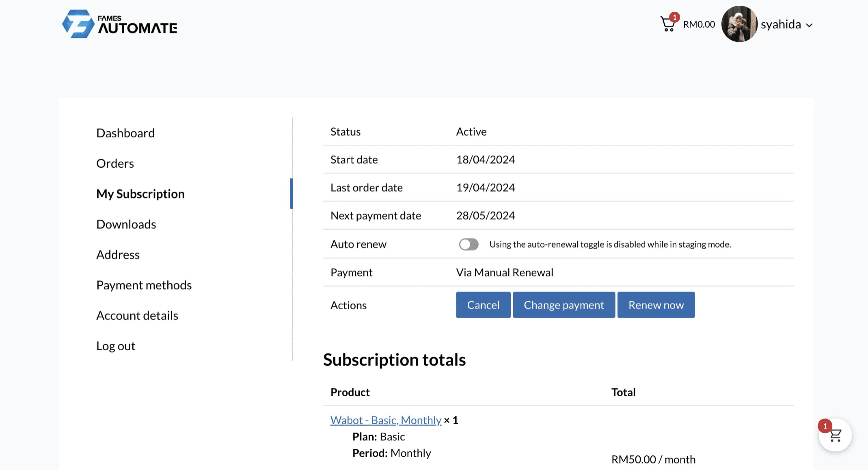The height and width of the screenshot is (470, 868).
Task: Click the Renew now button
Action: coord(656,305)
